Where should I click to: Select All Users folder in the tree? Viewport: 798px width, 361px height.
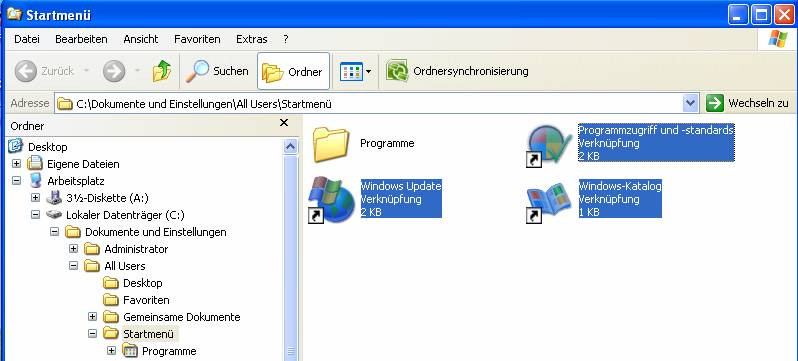pyautogui.click(x=125, y=266)
